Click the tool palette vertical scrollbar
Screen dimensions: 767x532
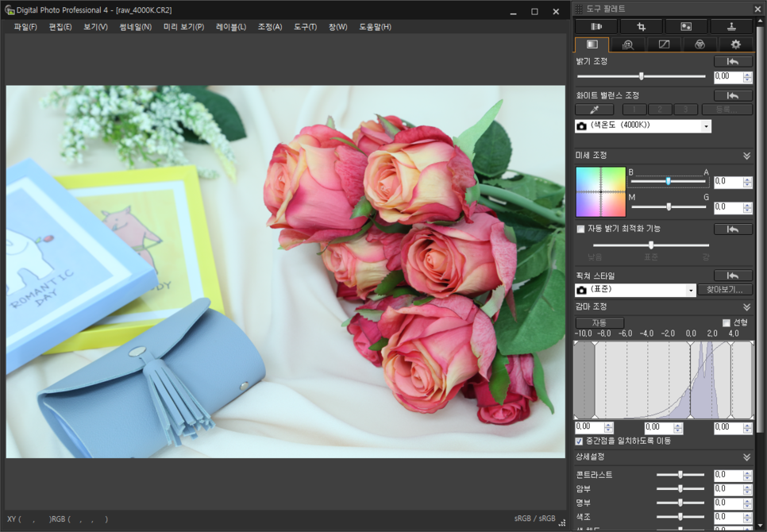[759, 229]
